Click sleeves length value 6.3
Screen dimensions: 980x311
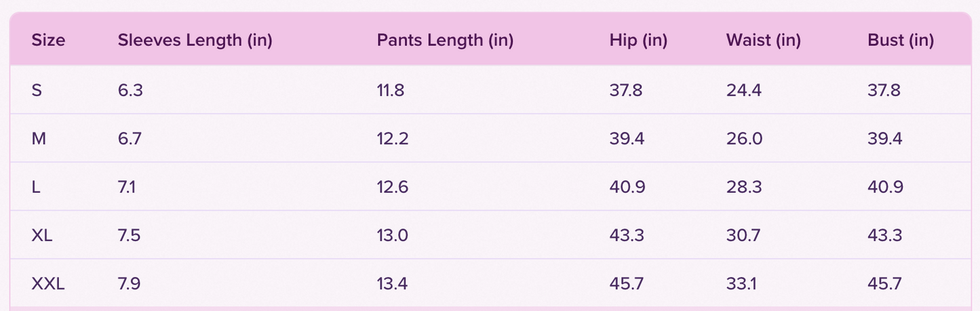coord(130,89)
